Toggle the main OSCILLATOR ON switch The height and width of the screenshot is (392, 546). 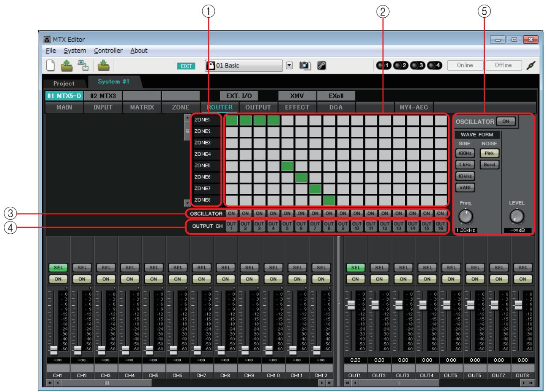click(506, 121)
